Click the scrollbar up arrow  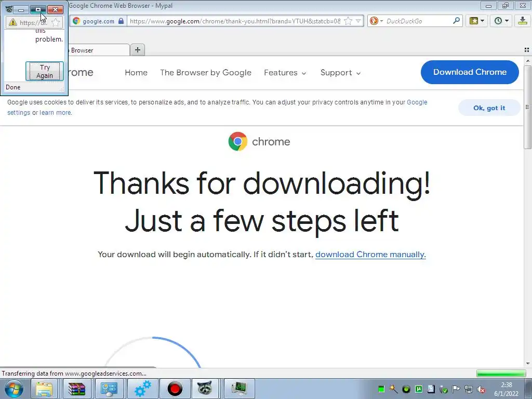pos(528,61)
